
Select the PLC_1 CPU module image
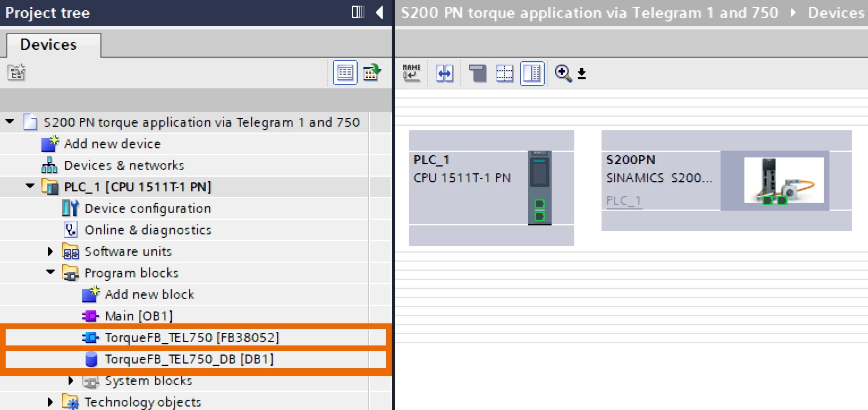tap(540, 187)
